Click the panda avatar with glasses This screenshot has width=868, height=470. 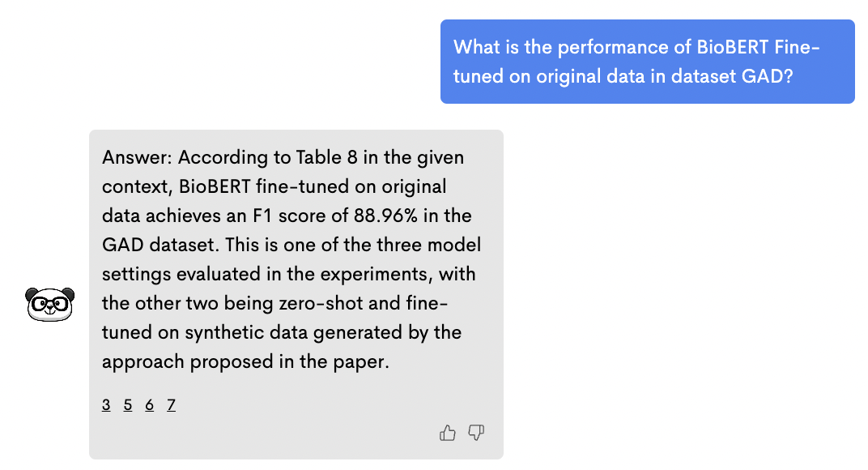click(x=49, y=304)
